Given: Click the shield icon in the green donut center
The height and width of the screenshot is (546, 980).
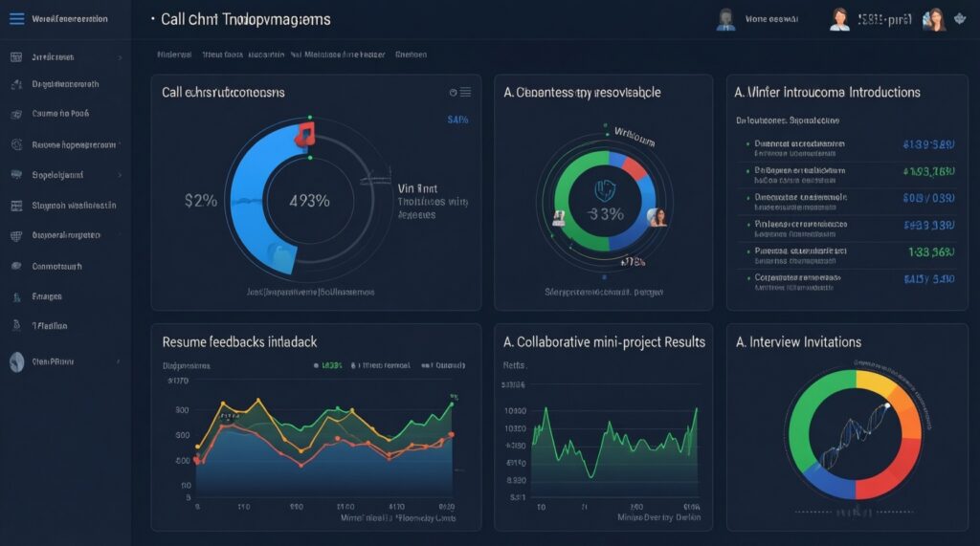Looking at the screenshot, I should (x=604, y=188).
